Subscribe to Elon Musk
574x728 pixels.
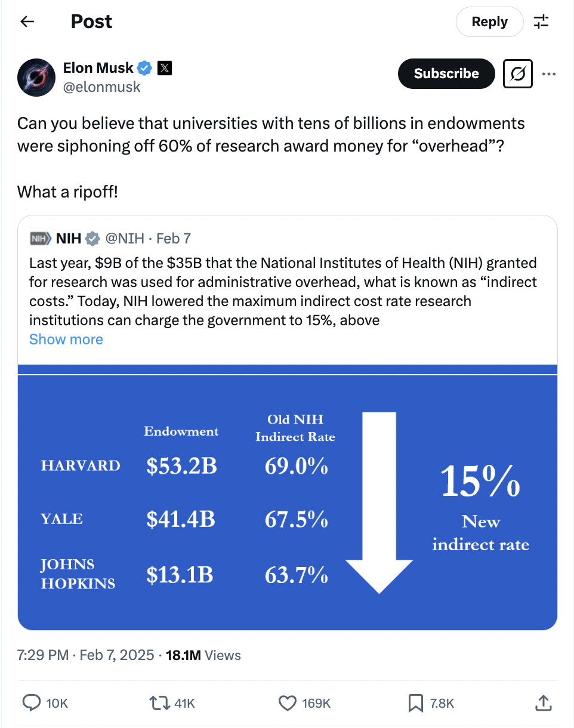click(x=446, y=73)
